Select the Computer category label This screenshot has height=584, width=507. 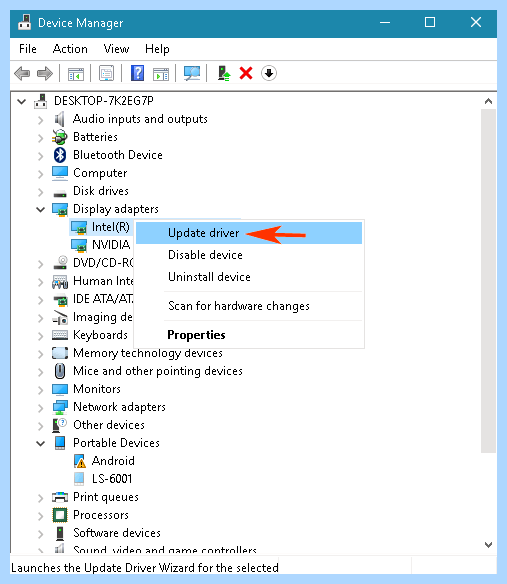pos(100,173)
